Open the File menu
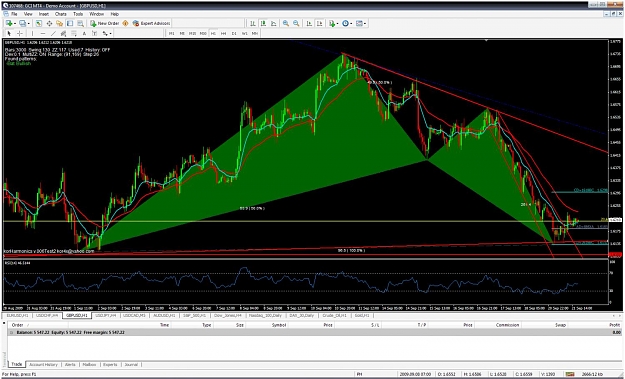Image resolution: width=625 pixels, height=379 pixels. [14, 14]
